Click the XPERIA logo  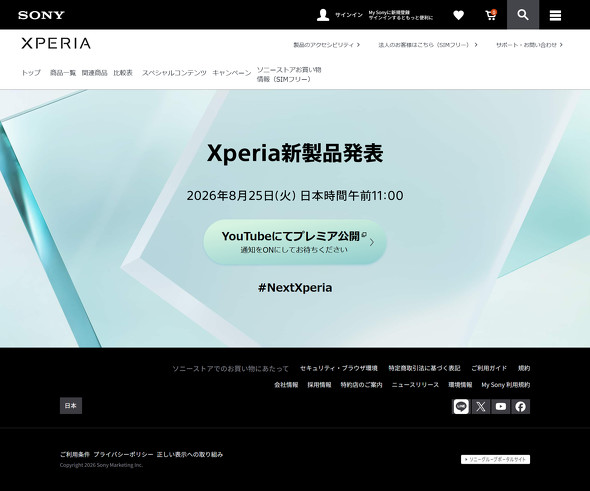[56, 43]
